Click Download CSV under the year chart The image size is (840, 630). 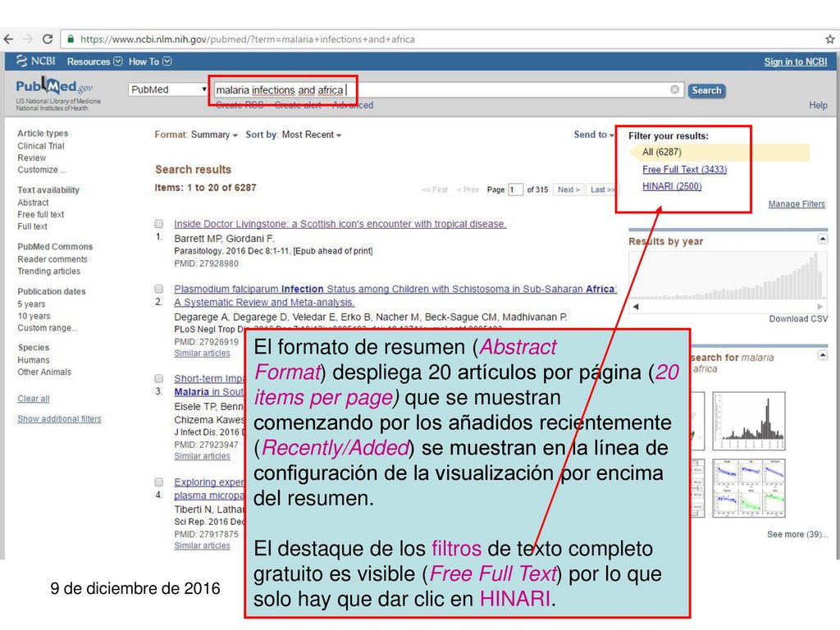point(798,319)
